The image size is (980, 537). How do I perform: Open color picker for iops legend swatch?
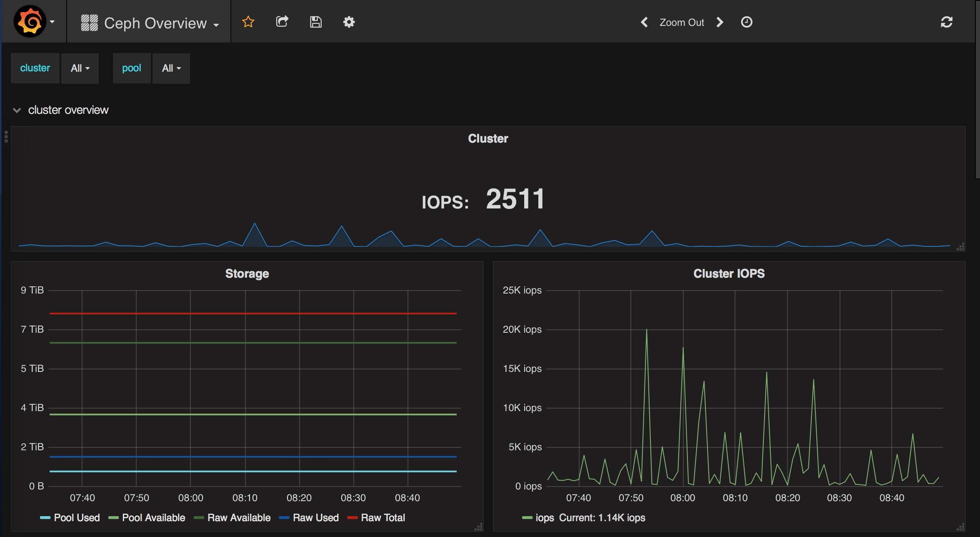527,518
